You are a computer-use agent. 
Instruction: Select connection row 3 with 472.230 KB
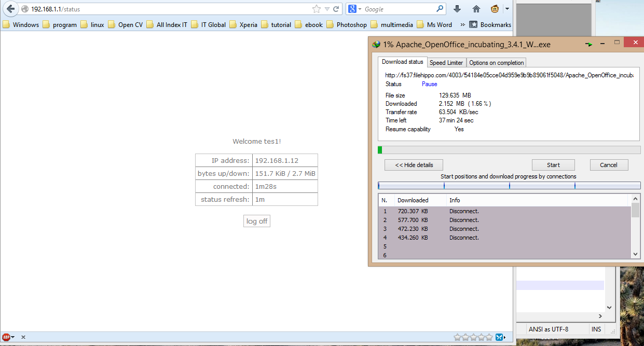click(x=505, y=229)
